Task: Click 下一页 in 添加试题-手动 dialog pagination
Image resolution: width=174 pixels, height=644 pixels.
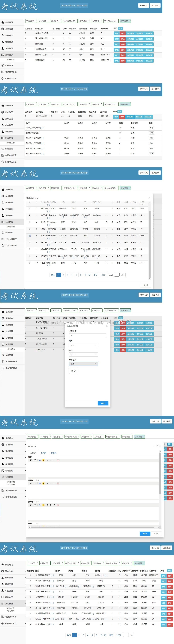Action: click(x=87, y=275)
